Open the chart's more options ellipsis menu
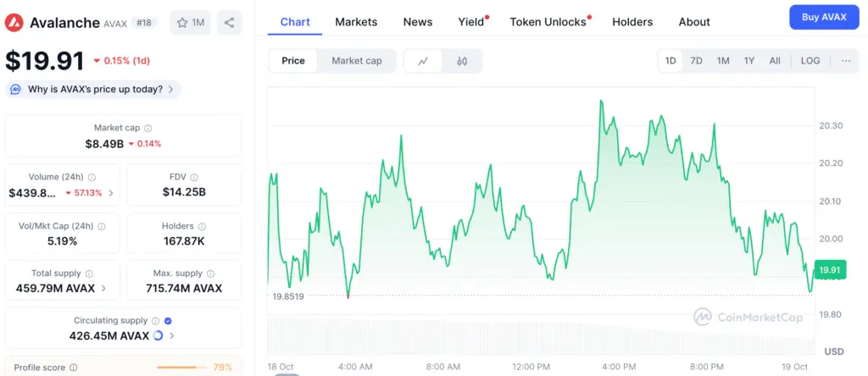This screenshot has width=868, height=376. tap(846, 61)
